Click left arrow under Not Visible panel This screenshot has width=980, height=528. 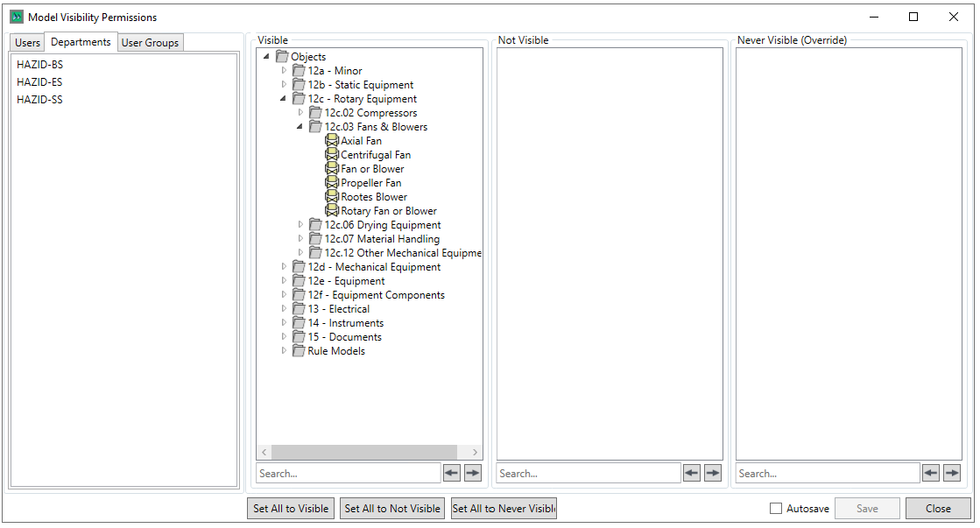tap(692, 473)
